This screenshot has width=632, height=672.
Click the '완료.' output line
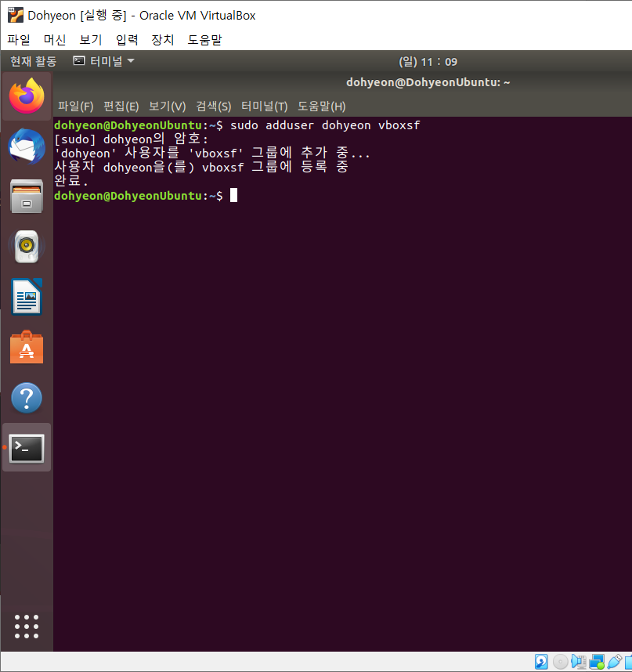click(71, 181)
